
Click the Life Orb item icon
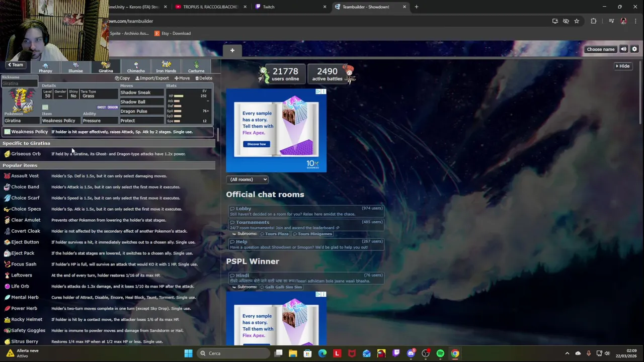[7, 287]
